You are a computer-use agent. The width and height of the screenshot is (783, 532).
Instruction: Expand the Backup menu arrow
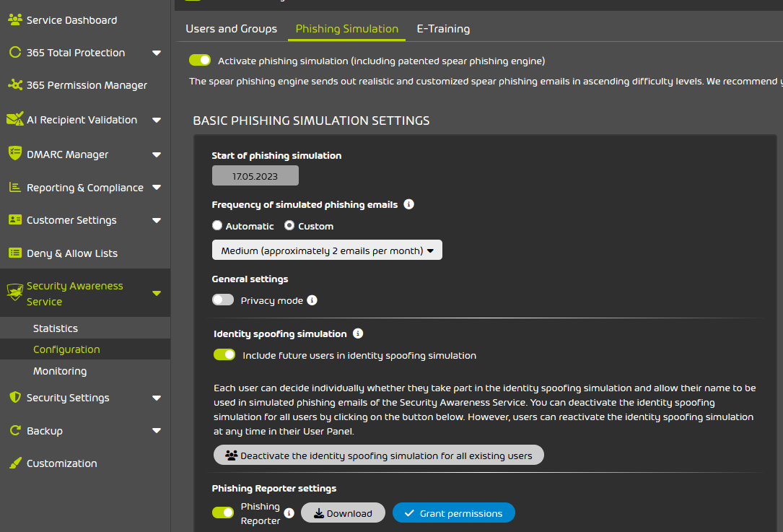pos(157,431)
